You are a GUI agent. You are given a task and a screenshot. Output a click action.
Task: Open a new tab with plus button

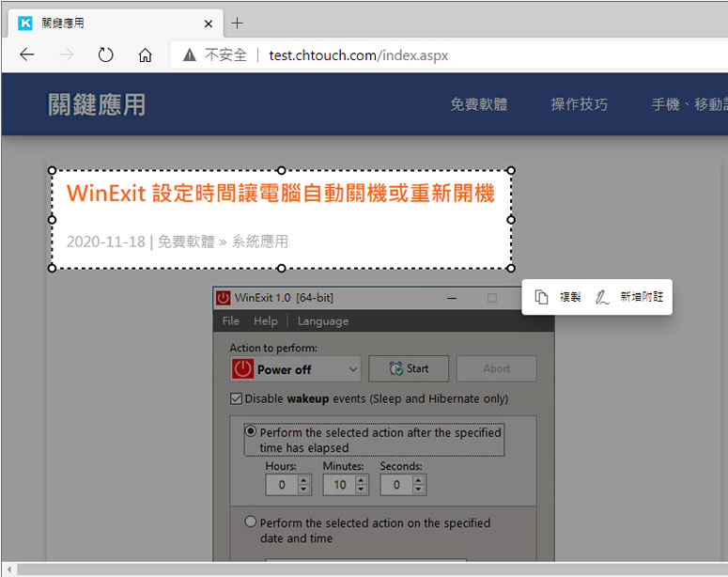coord(237,23)
